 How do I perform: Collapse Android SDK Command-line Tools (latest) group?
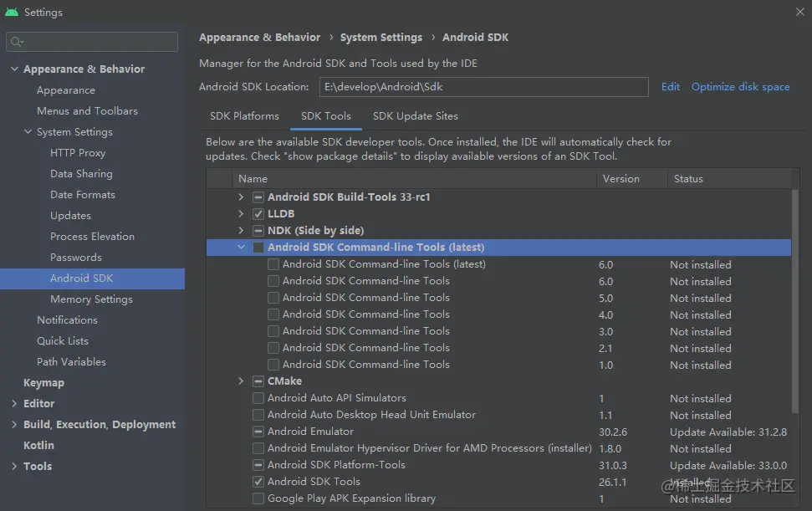241,248
